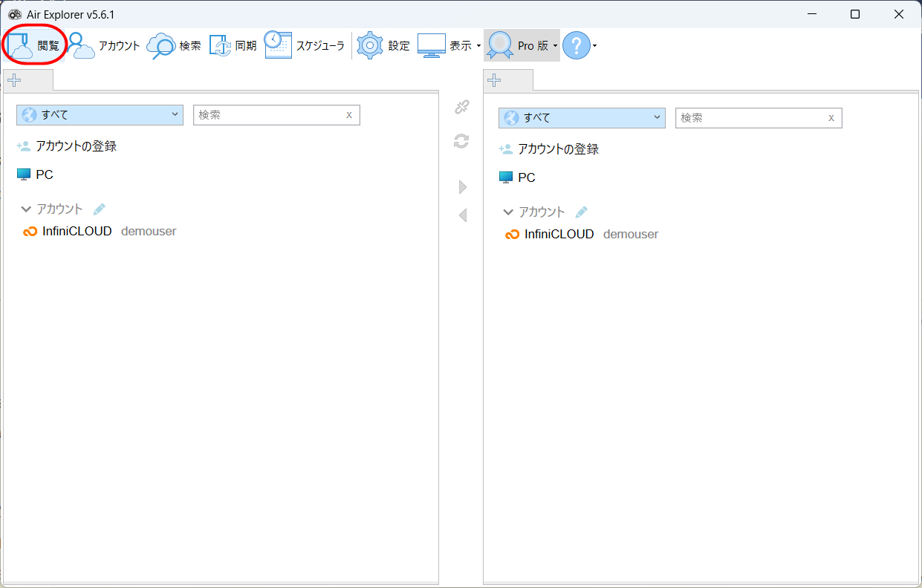Image resolution: width=922 pixels, height=588 pixels.
Task: Click the 閲覧 (Browse) toolbar icon
Action: click(34, 45)
